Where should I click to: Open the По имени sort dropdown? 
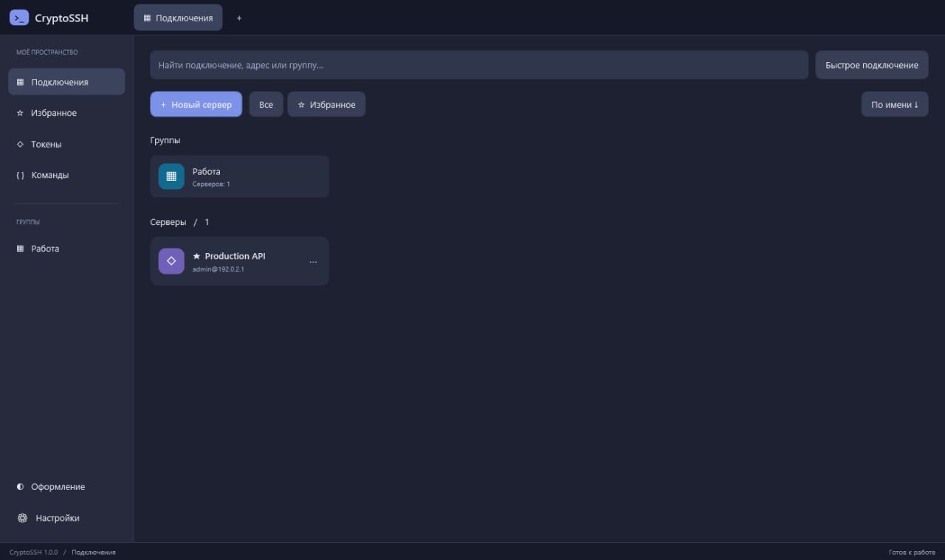tap(895, 105)
